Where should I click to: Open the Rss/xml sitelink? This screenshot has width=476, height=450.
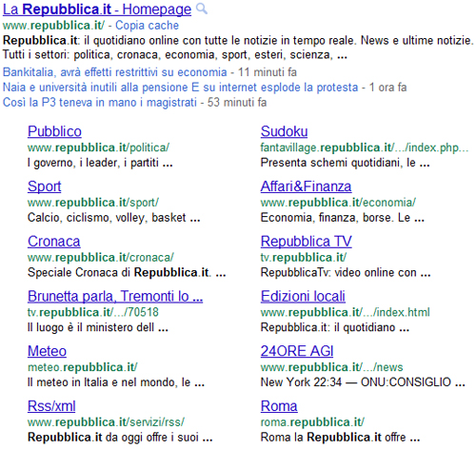51,406
